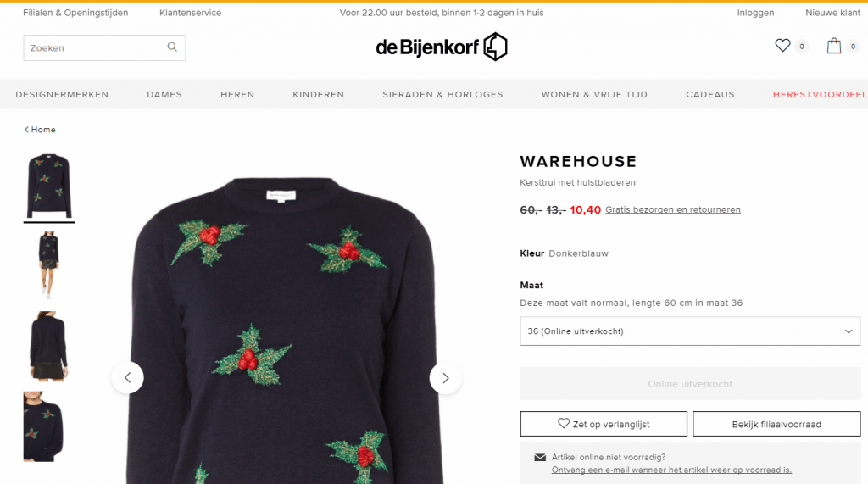Click the search magnifier icon
The image size is (868, 484).
click(172, 47)
